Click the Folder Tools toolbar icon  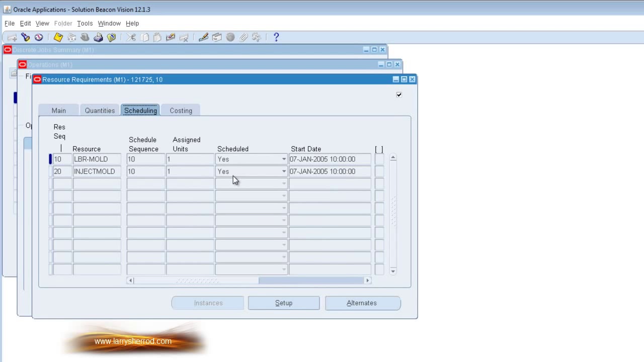click(257, 37)
